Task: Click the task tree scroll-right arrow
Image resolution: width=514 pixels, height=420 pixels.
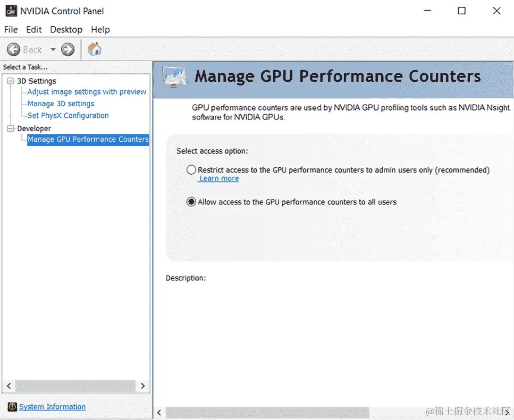Action: [x=142, y=385]
